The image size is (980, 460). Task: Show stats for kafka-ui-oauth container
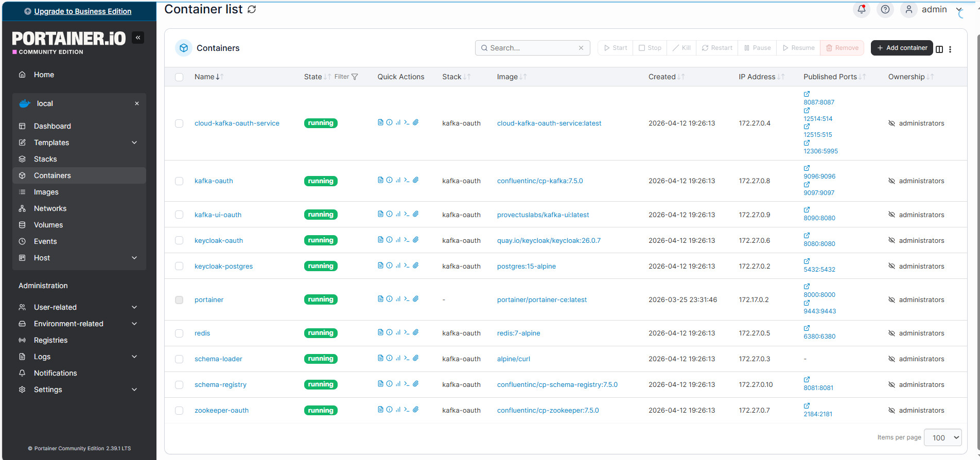pos(398,214)
